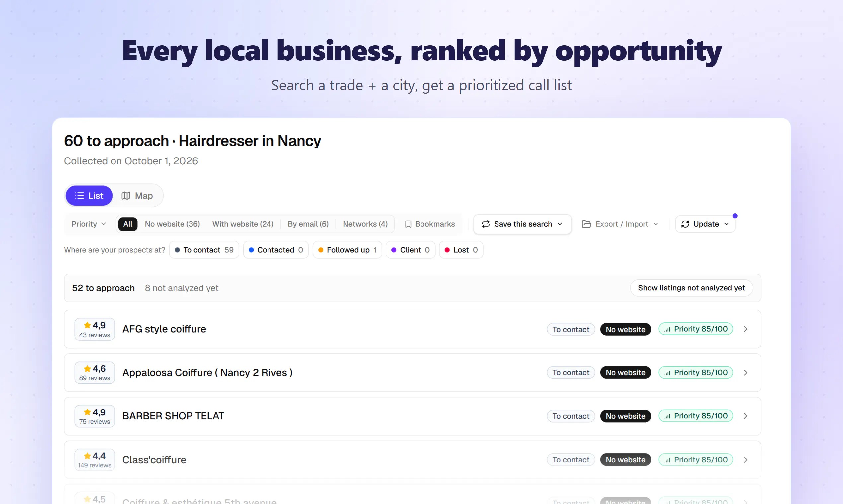Click Show listings not analyzed yet
Screen dimensions: 843x504
(691, 288)
